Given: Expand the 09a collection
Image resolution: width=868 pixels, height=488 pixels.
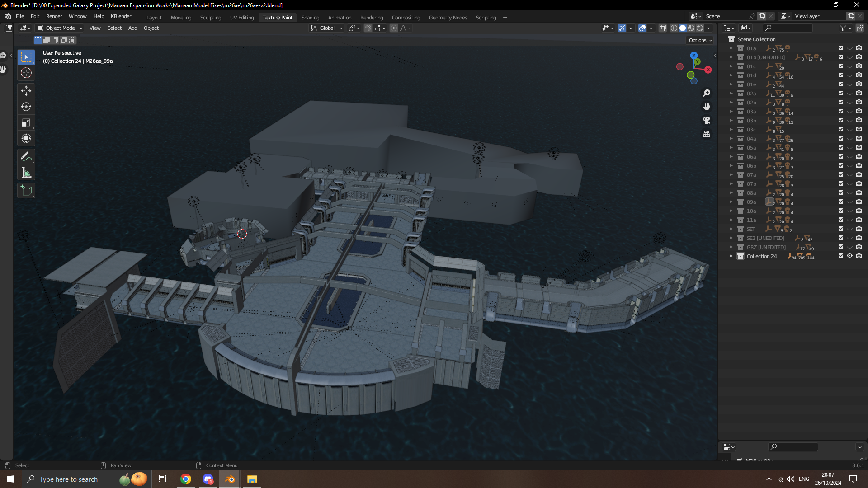Looking at the screenshot, I should 731,202.
